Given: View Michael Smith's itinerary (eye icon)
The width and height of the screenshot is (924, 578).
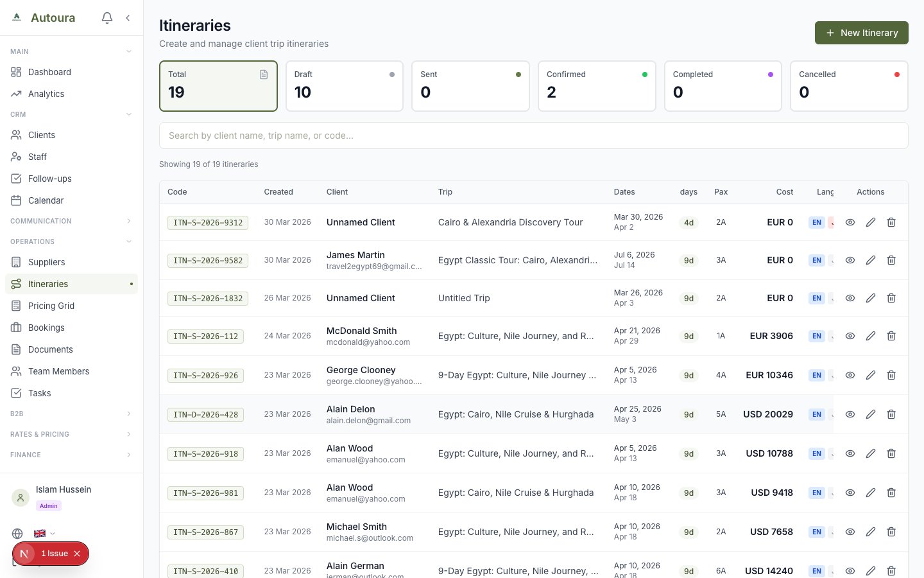Looking at the screenshot, I should 850,532.
